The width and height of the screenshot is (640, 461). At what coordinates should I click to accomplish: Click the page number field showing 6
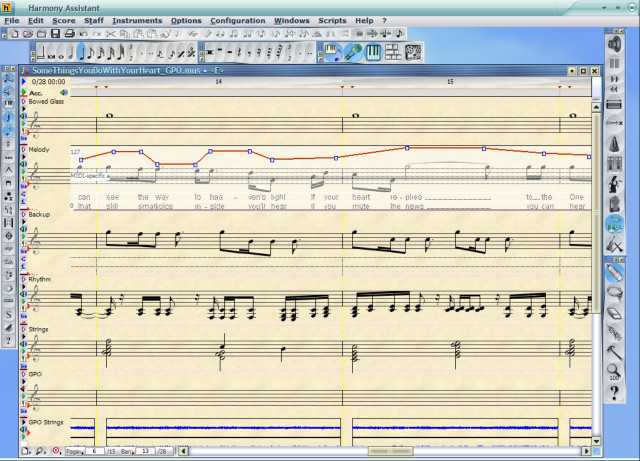click(95, 451)
